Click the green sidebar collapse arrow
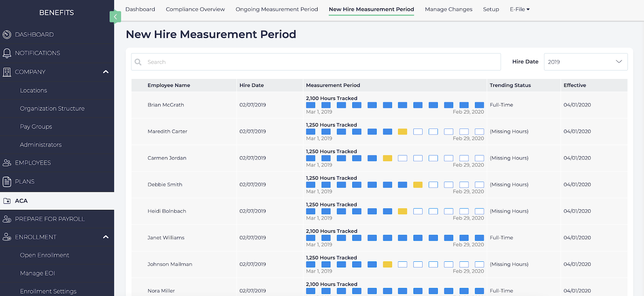The image size is (644, 296). point(115,17)
